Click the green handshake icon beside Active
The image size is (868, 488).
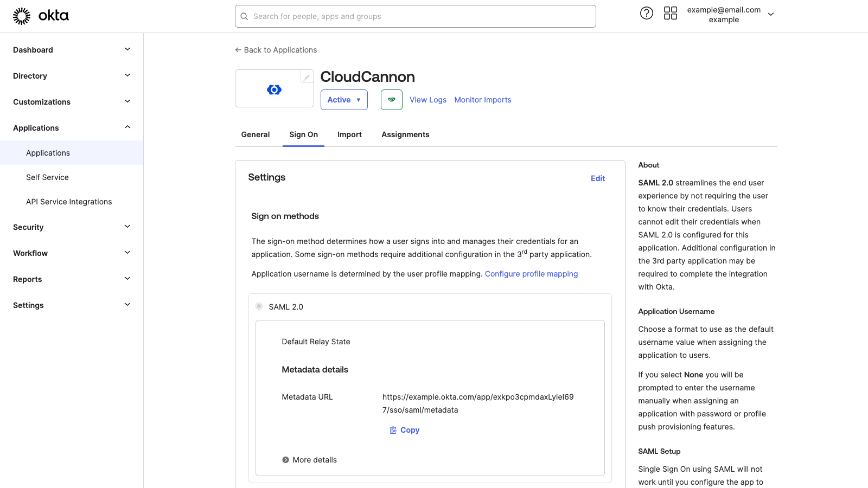coord(391,99)
